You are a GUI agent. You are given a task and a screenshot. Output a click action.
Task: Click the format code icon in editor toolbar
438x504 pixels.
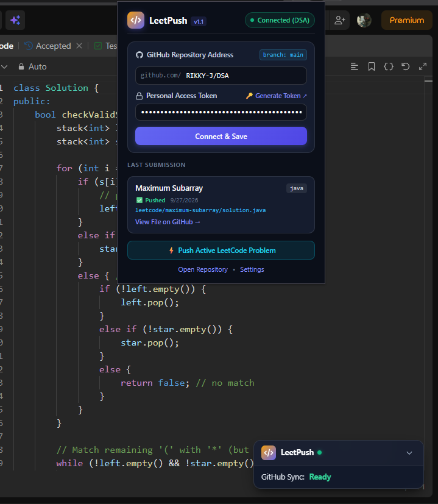coord(355,66)
